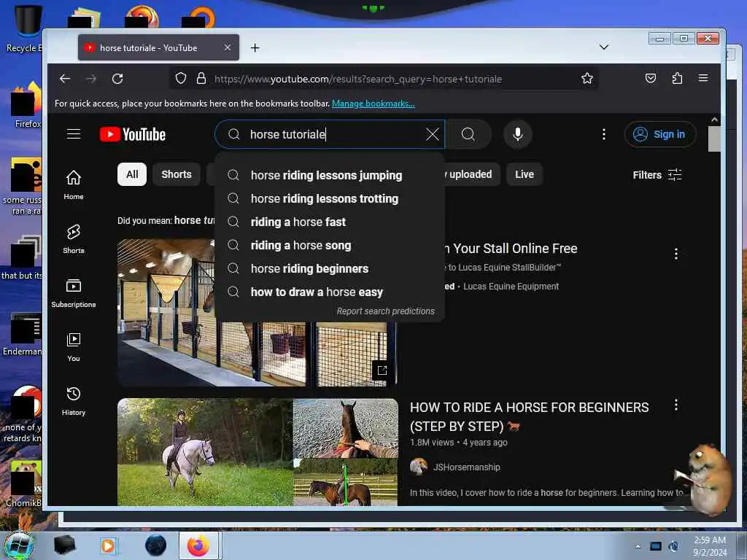The width and height of the screenshot is (747, 560).
Task: Choose suggestion horse riding beginners
Action: 330,268
